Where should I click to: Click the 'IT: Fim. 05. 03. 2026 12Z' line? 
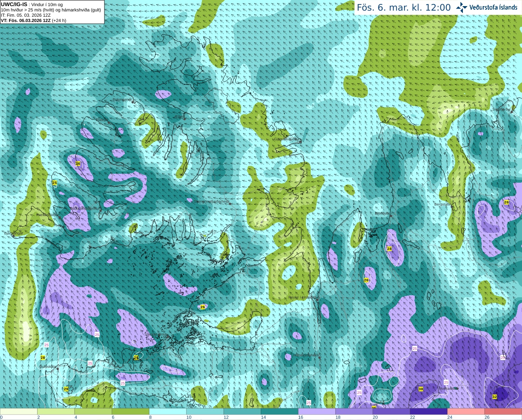[x=26, y=15]
